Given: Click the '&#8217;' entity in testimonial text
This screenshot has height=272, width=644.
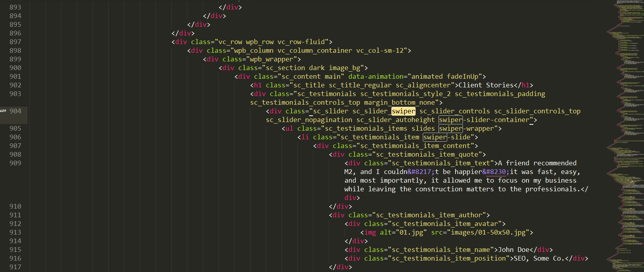Looking at the screenshot, I should pyautogui.click(x=421, y=172).
